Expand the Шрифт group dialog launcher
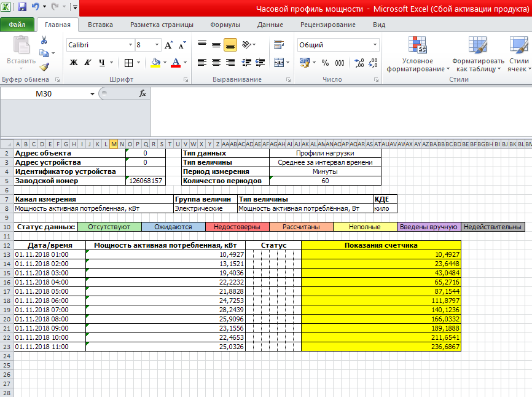This screenshot has height=397, width=532. [186, 80]
